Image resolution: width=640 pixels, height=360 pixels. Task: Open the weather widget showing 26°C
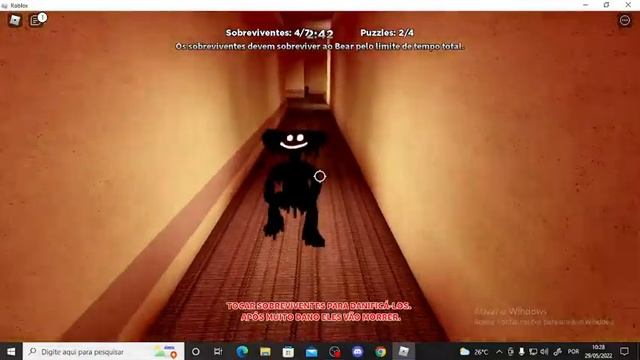tap(474, 351)
